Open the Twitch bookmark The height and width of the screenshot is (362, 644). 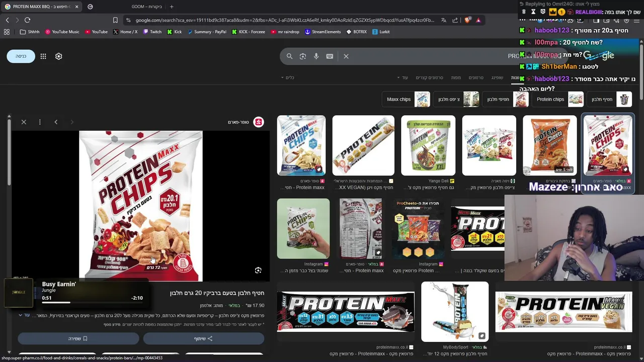click(x=152, y=32)
